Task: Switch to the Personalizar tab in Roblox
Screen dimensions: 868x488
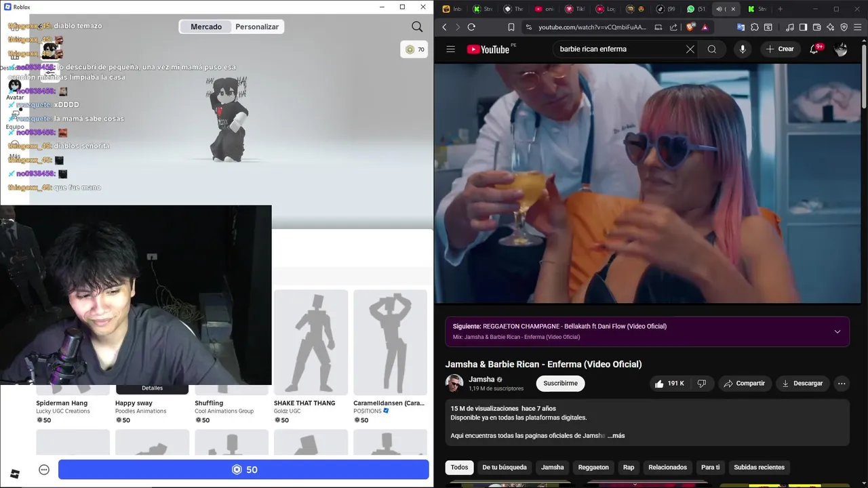Action: (257, 26)
